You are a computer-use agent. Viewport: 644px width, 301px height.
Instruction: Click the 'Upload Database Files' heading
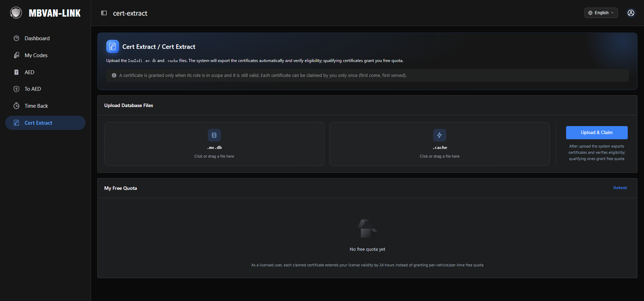click(128, 105)
